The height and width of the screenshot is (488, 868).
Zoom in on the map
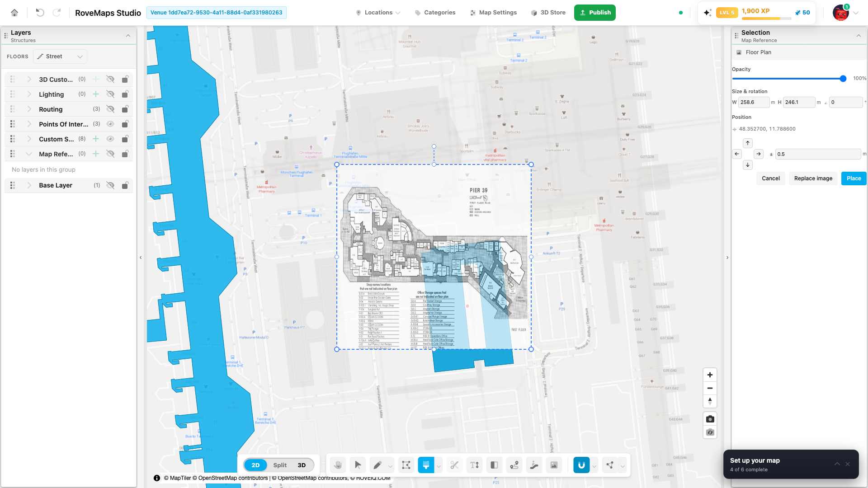tap(710, 375)
